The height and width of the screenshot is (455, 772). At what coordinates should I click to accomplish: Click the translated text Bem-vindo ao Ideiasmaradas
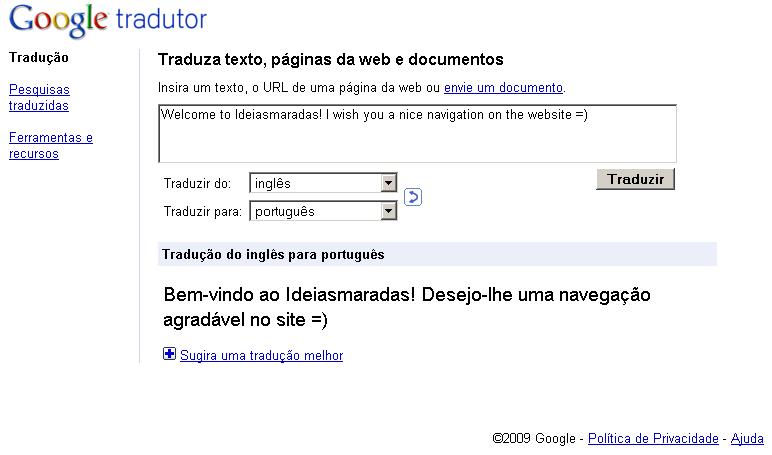pyautogui.click(x=407, y=307)
